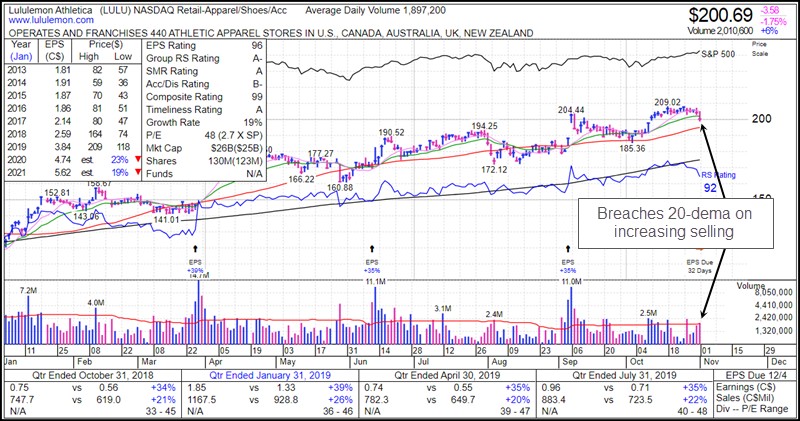Viewport: 800px width, 421px height.
Task: Click the Average Daily Volume 1,897,200 text
Action: click(x=376, y=10)
